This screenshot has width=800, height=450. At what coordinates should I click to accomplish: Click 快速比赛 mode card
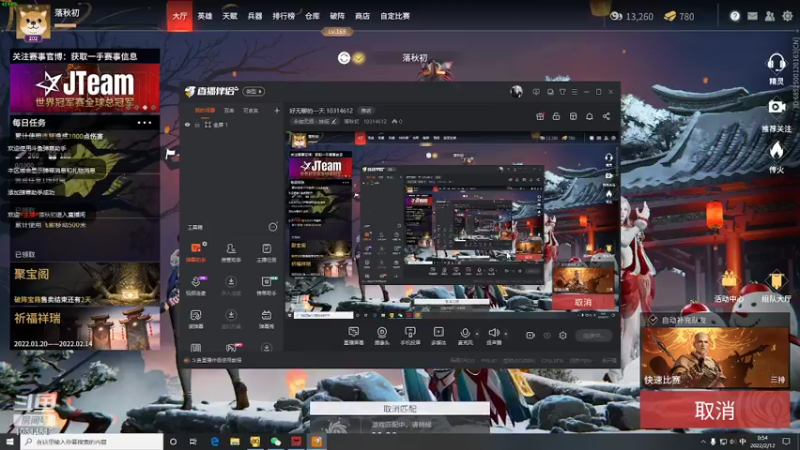click(714, 357)
